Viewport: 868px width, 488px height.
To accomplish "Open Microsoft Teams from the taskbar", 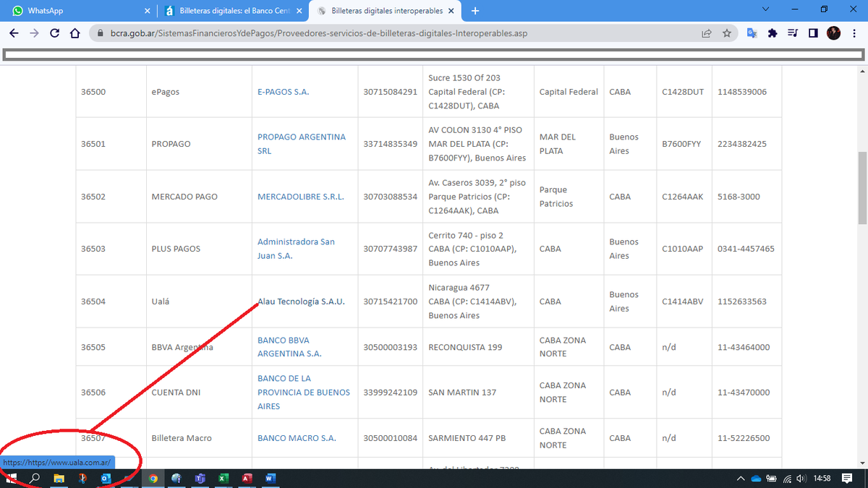I will click(200, 479).
